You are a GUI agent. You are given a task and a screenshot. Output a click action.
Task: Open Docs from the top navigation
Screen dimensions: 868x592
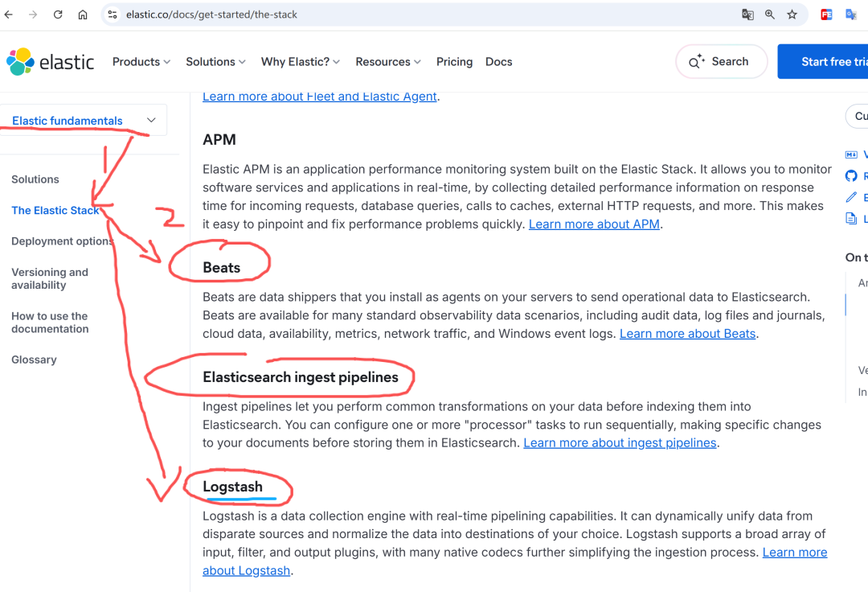point(499,61)
